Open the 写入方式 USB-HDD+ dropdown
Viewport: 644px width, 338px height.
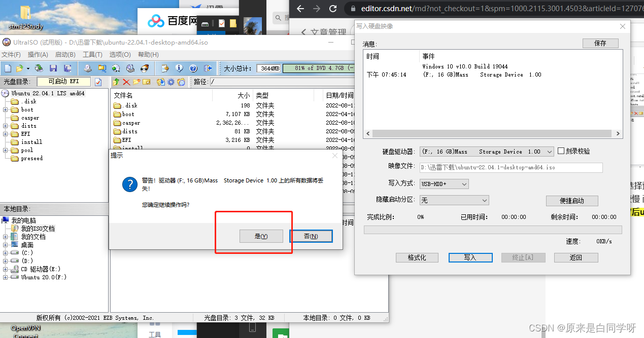pyautogui.click(x=464, y=184)
